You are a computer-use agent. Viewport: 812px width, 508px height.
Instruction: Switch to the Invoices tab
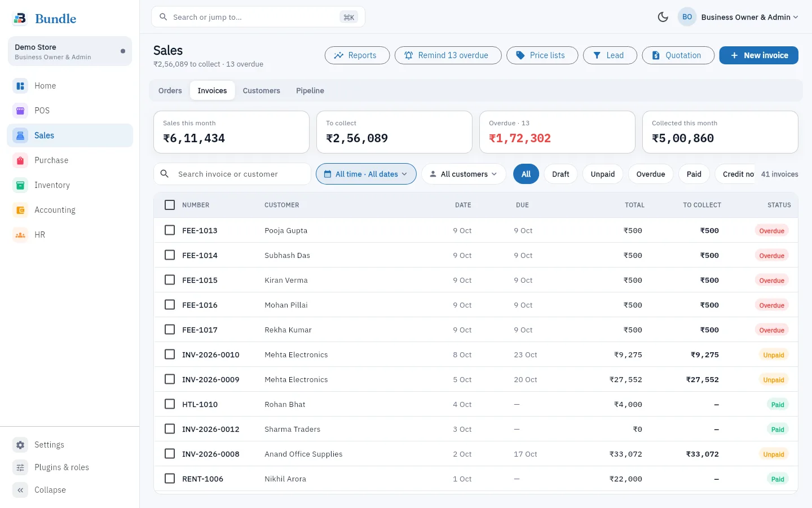pyautogui.click(x=212, y=90)
